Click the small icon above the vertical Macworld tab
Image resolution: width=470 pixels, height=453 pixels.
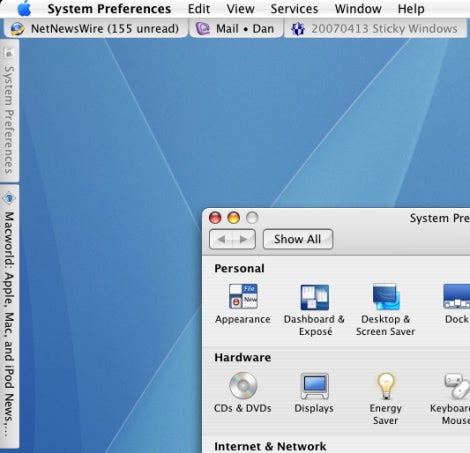[x=9, y=198]
